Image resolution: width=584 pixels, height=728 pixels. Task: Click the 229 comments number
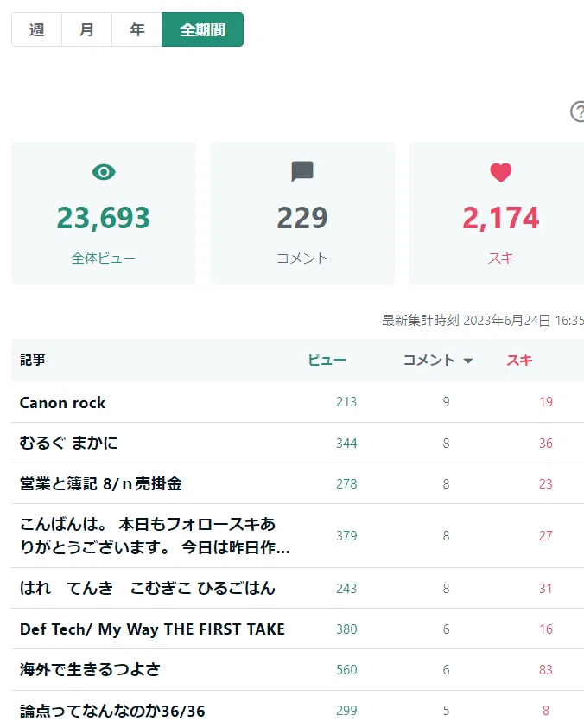pos(302,218)
